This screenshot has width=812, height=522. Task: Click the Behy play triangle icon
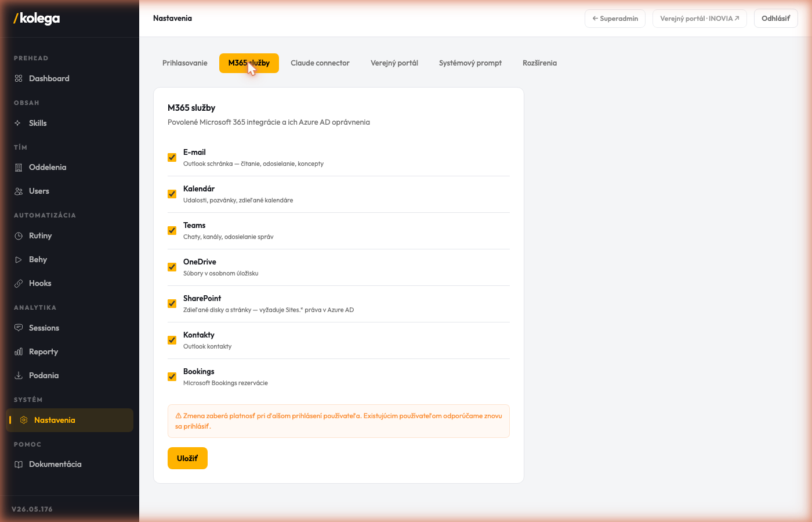(x=19, y=259)
